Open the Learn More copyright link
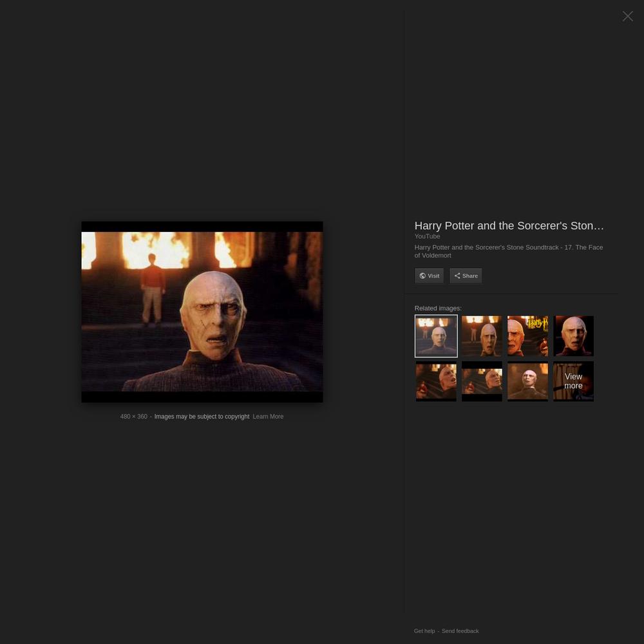Viewport: 644px width, 644px height. point(268,417)
